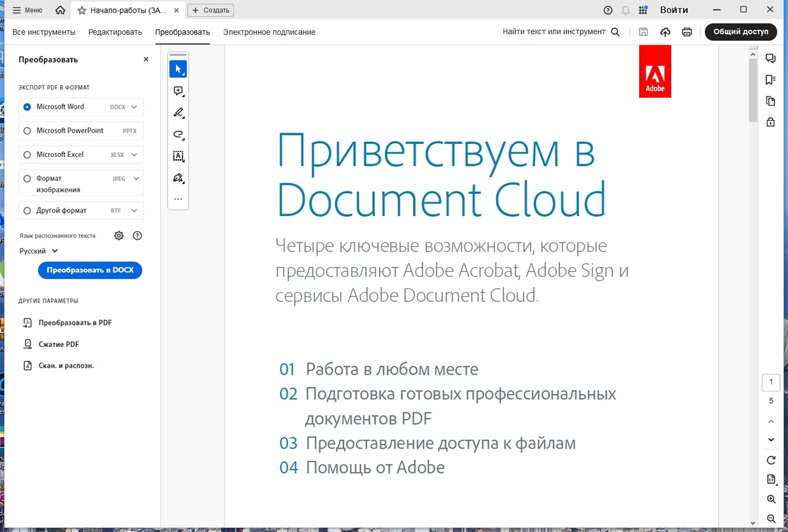Open the notifications bell icon
Image resolution: width=788 pixels, height=532 pixels.
626,10
